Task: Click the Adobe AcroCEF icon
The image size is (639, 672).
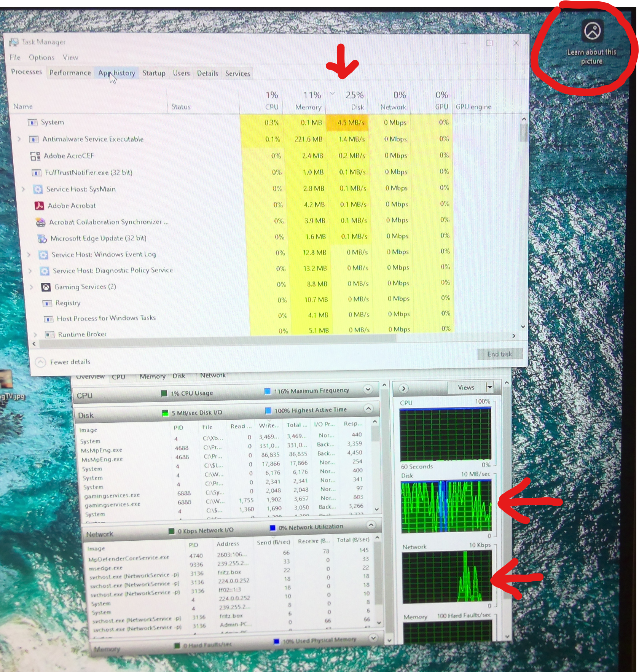Action: click(35, 156)
